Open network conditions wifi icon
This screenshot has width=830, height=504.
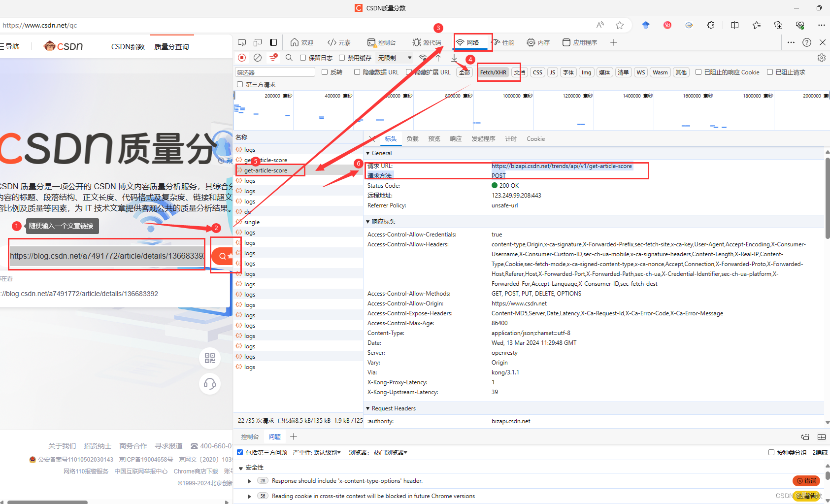(423, 58)
